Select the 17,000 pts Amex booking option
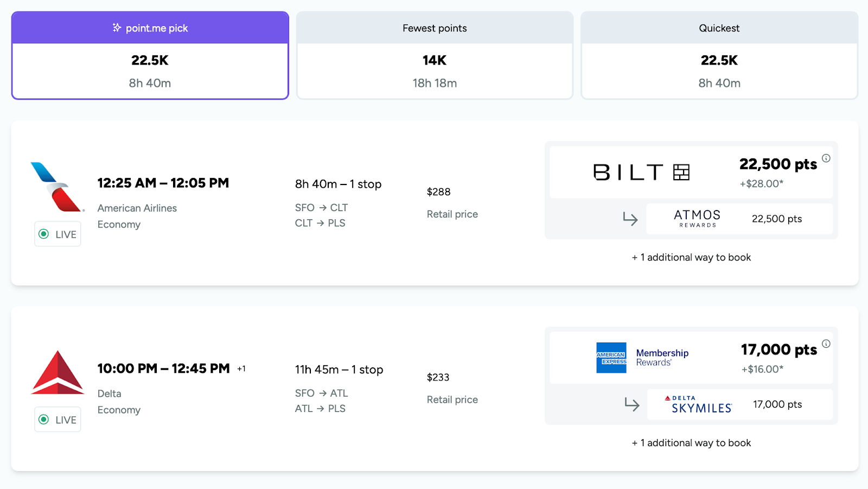Screen dimensions: 868x489 pos(691,358)
